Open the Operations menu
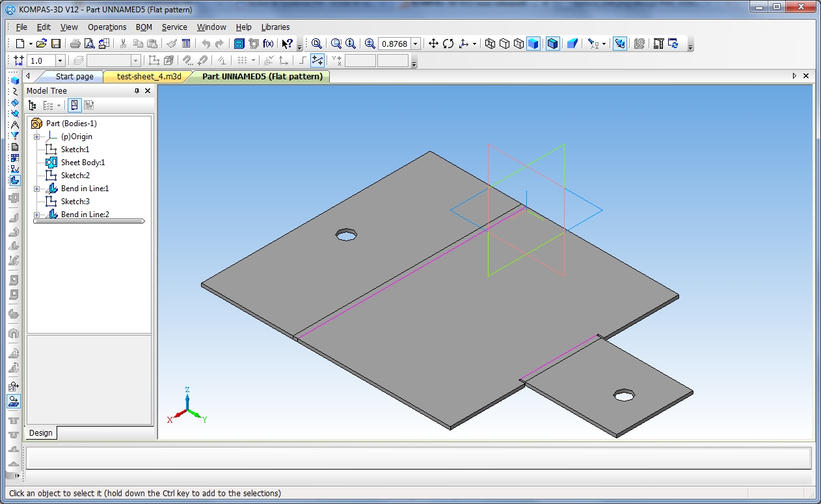 (107, 27)
